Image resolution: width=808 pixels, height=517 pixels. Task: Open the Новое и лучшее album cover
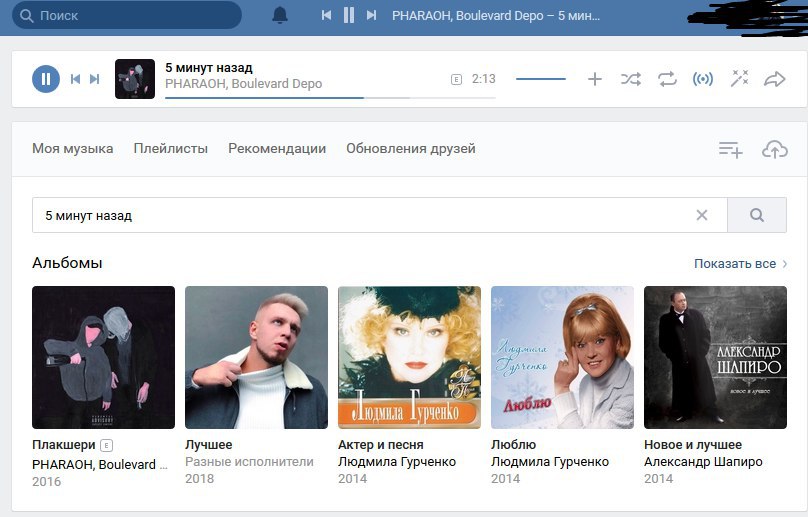coord(716,357)
